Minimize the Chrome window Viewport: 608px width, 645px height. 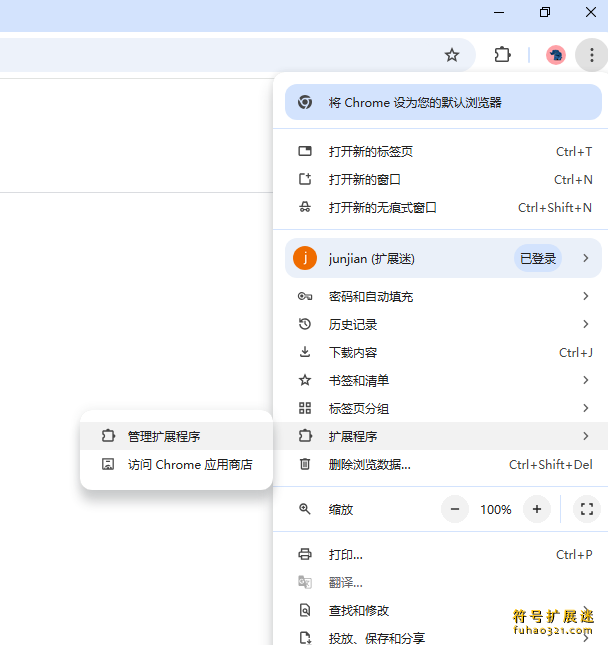[x=499, y=12]
